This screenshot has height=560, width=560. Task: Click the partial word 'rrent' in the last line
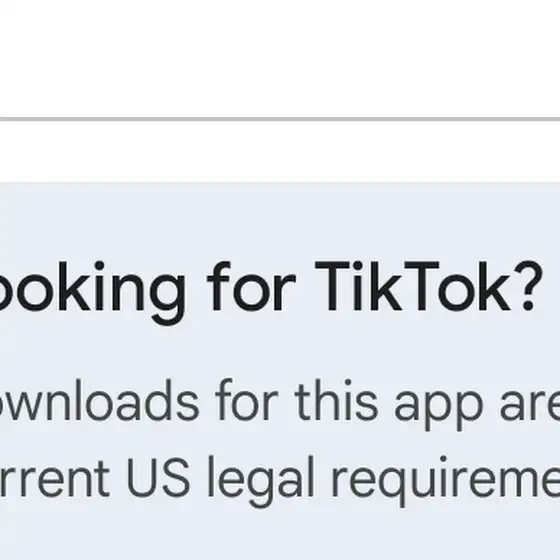point(55,479)
